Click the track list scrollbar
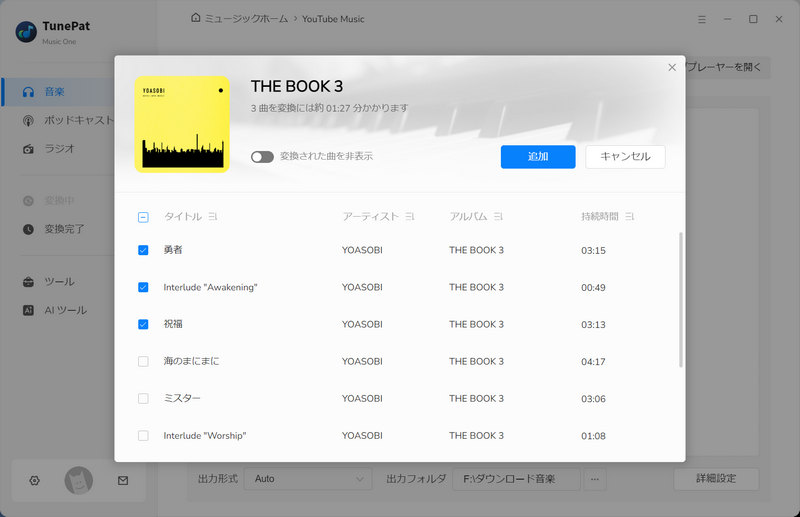This screenshot has width=800, height=517. pos(681,300)
